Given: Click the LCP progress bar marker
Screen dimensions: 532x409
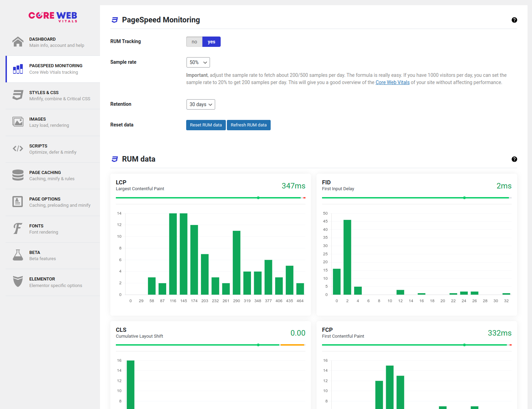Looking at the screenshot, I should 258,198.
